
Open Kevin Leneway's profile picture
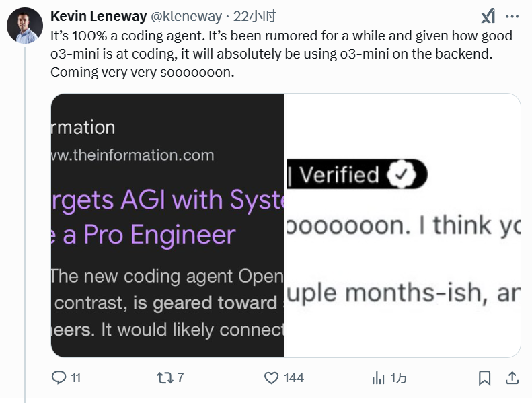26,27
